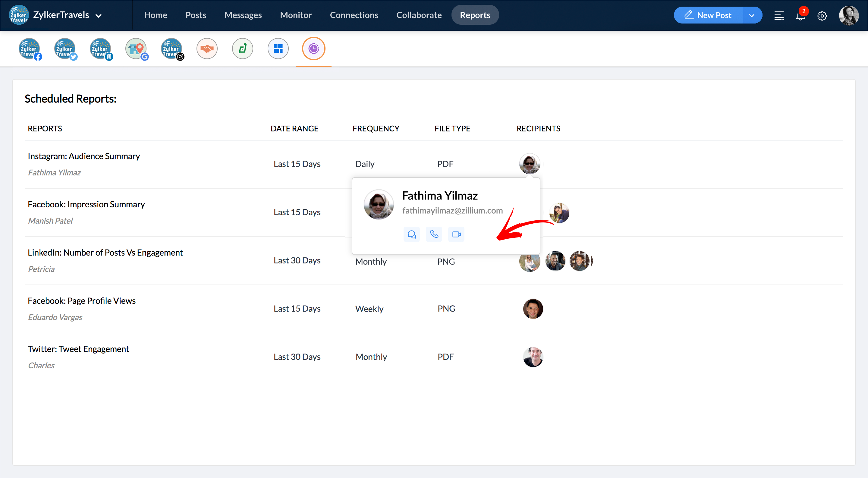This screenshot has width=868, height=478.
Task: Open notifications bell with 2 alerts
Action: 800,15
